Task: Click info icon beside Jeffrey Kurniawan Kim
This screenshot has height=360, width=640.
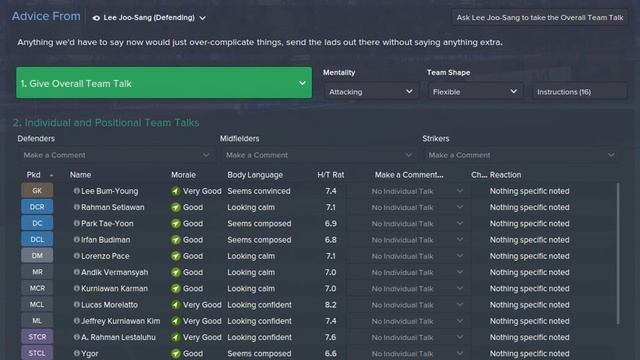Action: (x=76, y=321)
